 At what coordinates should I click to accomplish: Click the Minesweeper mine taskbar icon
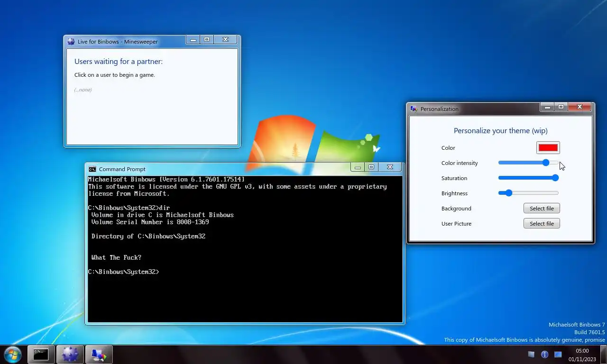[70, 355]
